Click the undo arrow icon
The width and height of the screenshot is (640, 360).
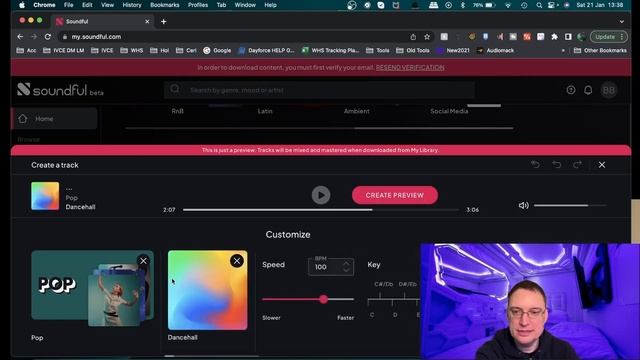[556, 164]
